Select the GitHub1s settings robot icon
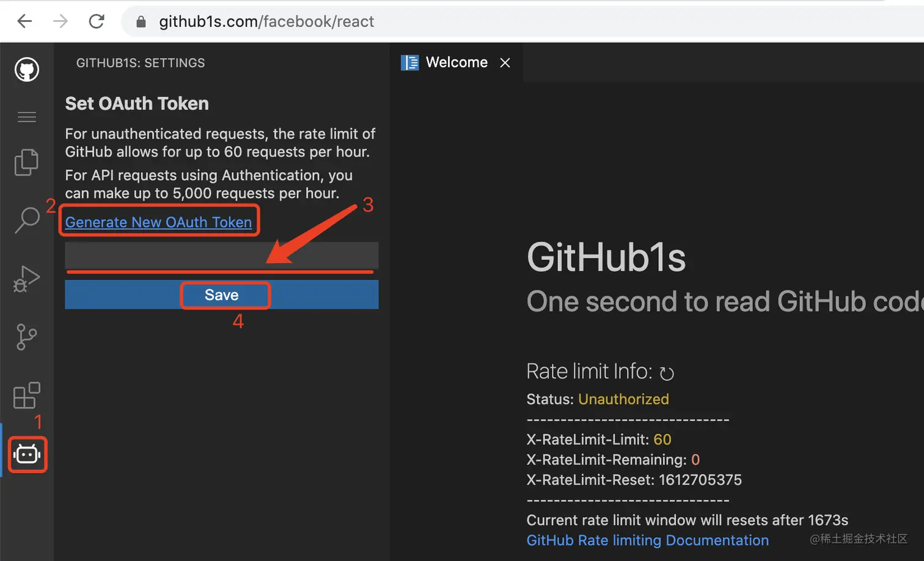Viewport: 924px width, 561px height. [x=28, y=455]
